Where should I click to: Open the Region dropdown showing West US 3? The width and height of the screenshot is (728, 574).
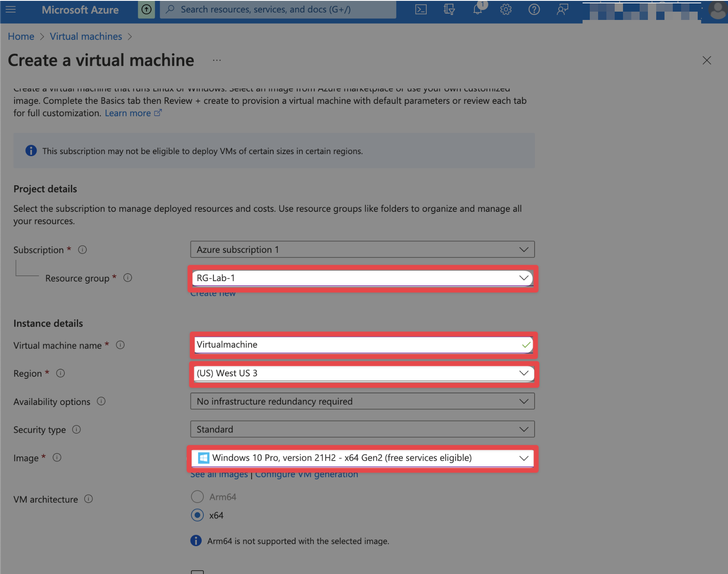(x=524, y=373)
